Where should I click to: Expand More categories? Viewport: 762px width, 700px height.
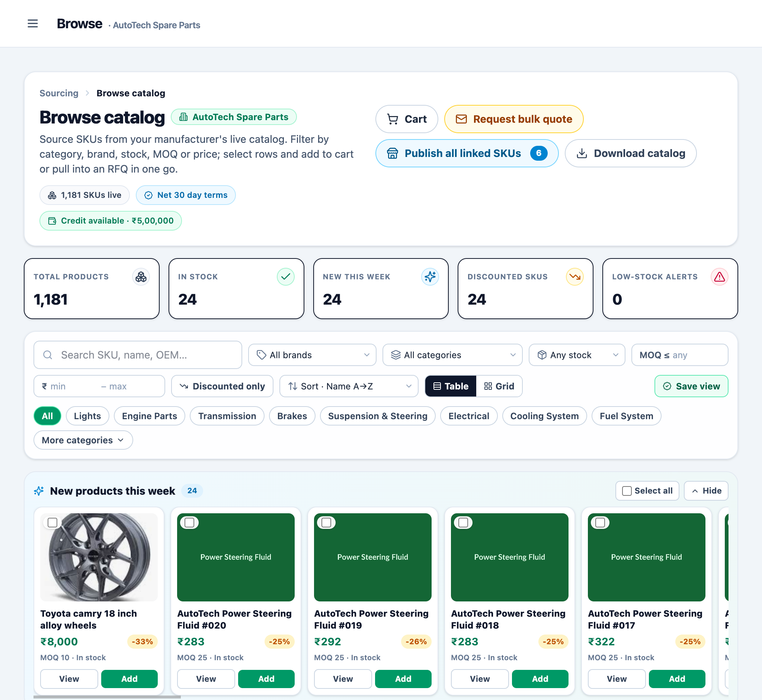[83, 440]
